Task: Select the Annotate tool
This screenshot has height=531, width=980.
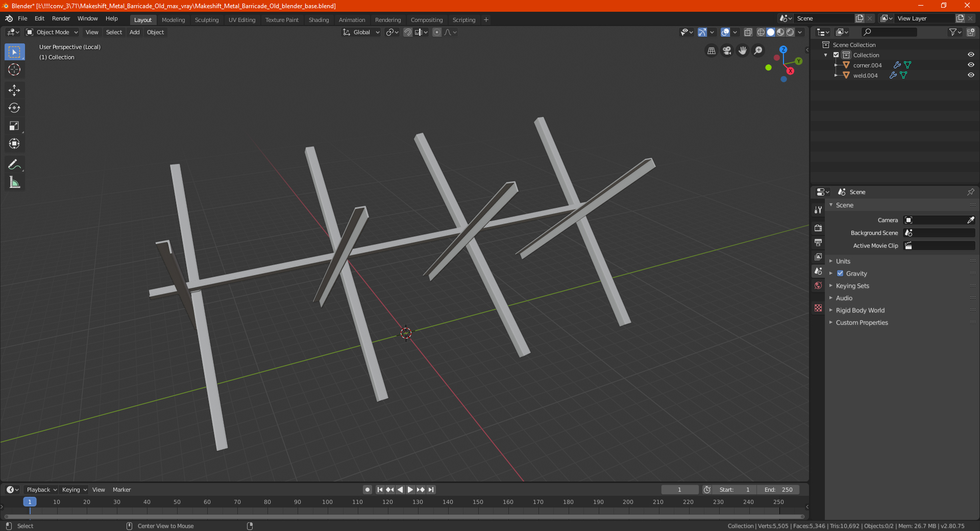Action: point(14,164)
